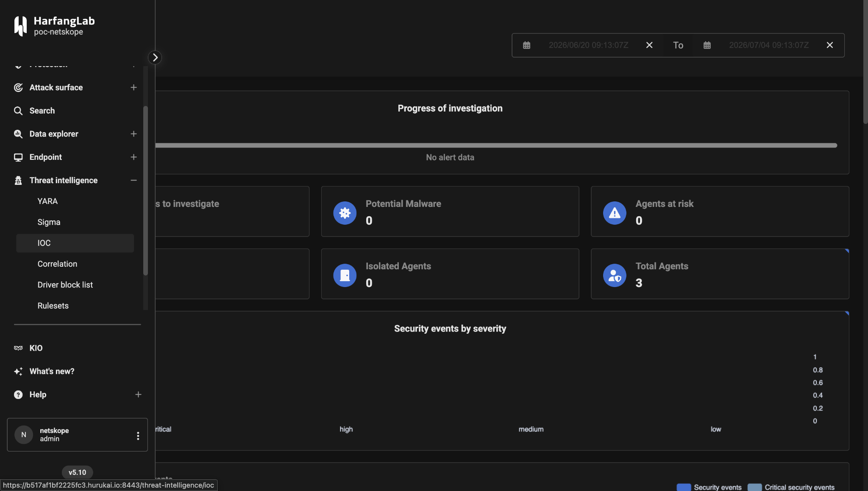The height and width of the screenshot is (491, 868).
Task: Clear the end date field
Action: 830,45
